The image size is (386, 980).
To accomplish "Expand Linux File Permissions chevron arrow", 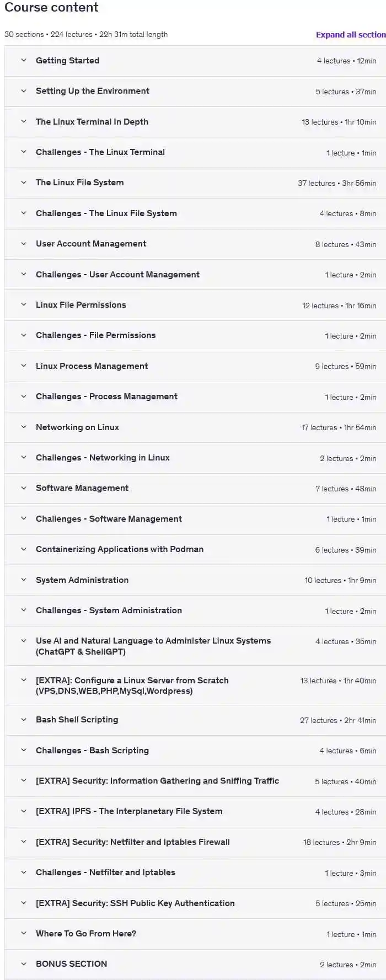I will pyautogui.click(x=24, y=305).
